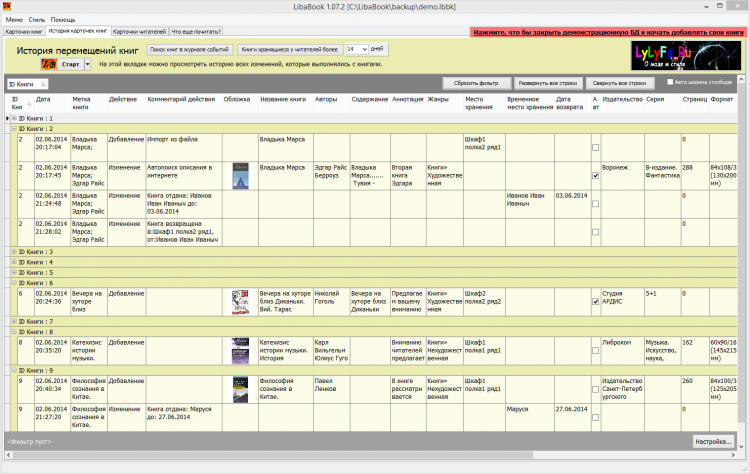The image size is (750, 474).
Task: Open the LyLyFa.Ru banner image
Action: pyautogui.click(x=685, y=55)
